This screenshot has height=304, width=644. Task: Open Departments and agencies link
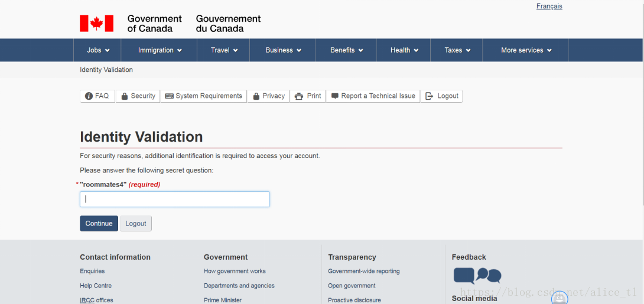(239, 286)
